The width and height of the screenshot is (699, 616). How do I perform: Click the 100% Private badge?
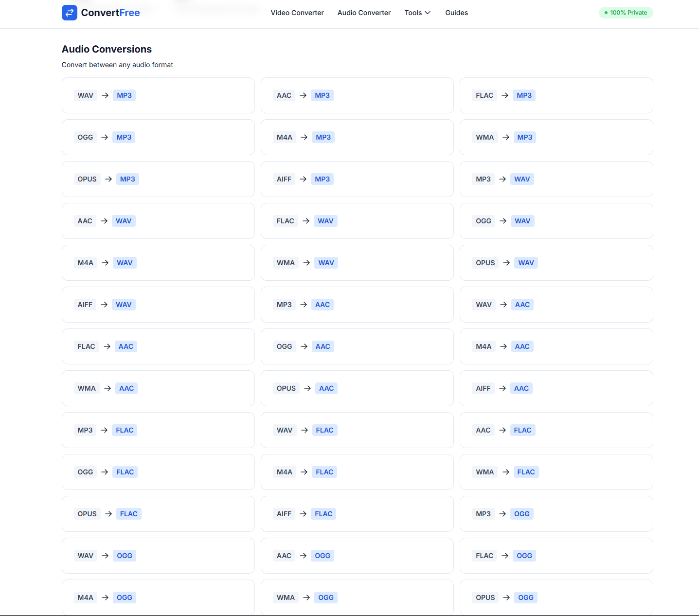[x=626, y=13]
